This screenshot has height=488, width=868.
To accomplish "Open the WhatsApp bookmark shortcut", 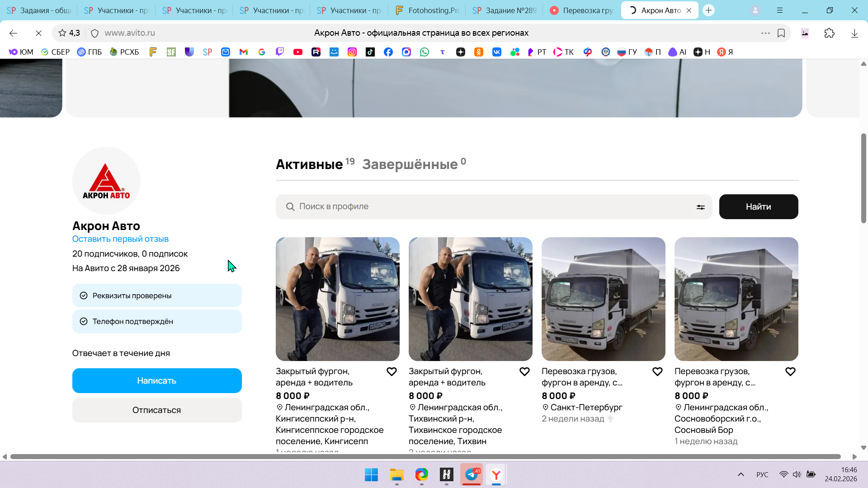I will pos(425,52).
